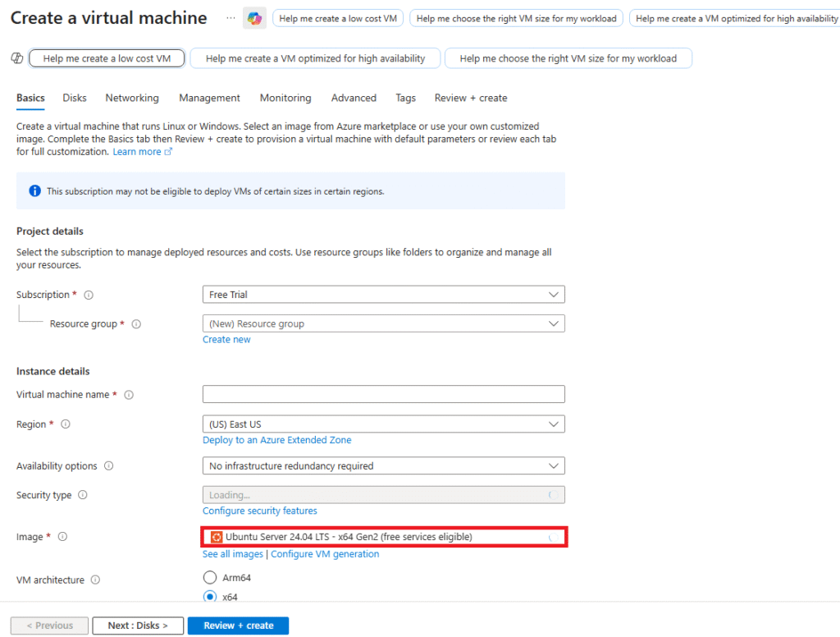
Task: Expand the Availability options dropdown
Action: (x=383, y=466)
